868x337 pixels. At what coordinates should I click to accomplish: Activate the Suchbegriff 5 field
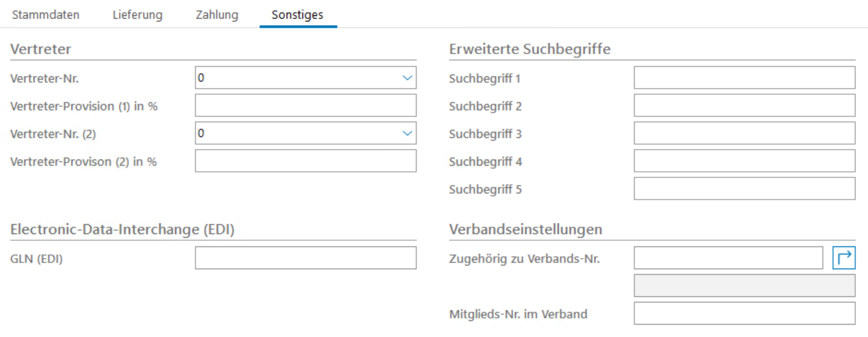click(x=744, y=189)
